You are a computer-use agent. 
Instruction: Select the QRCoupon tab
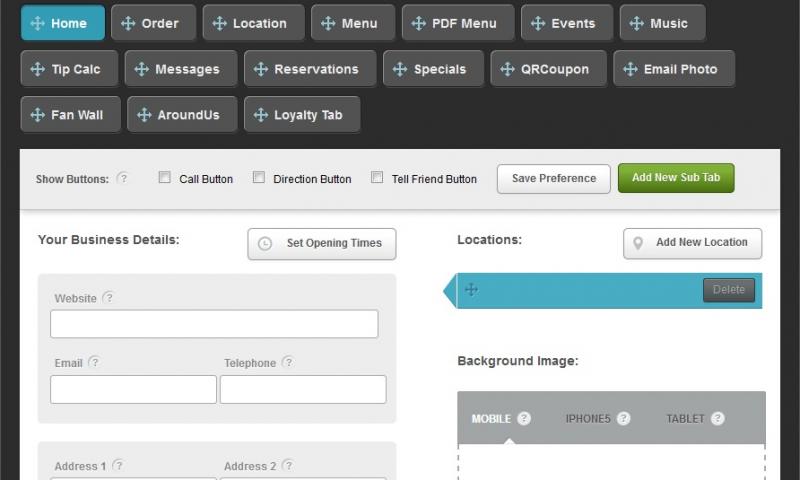tap(548, 69)
